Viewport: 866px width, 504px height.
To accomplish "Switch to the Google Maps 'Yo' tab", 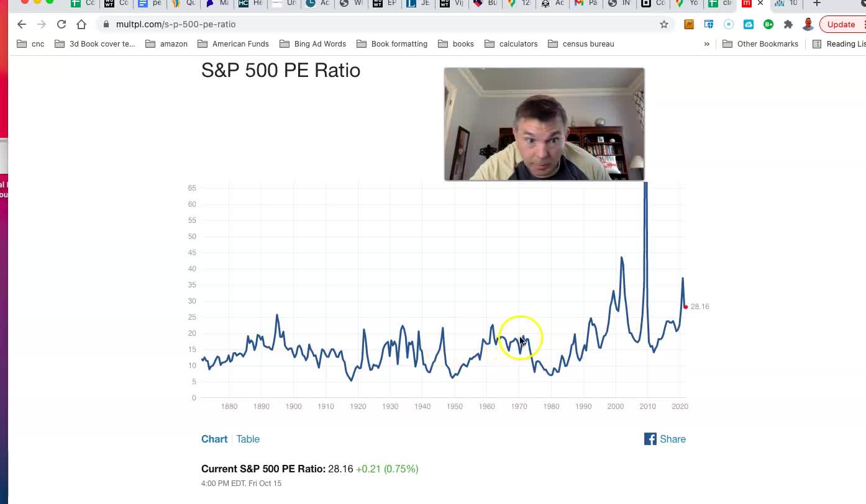I will pyautogui.click(x=686, y=3).
